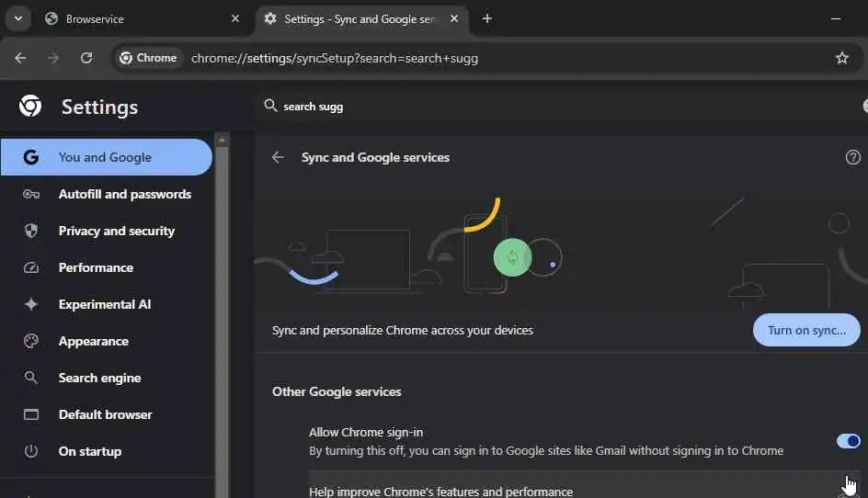Bookmark this page with star icon
868x498 pixels.
point(842,58)
